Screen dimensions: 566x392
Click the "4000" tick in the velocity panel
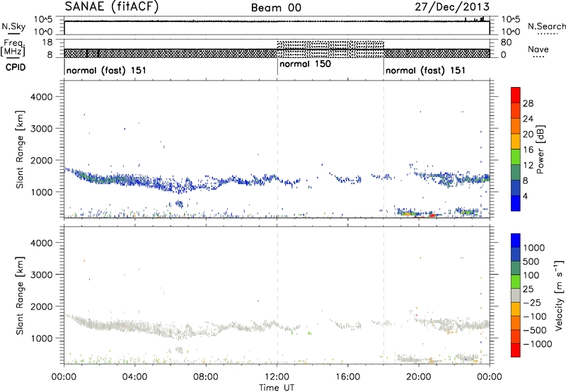click(x=41, y=243)
